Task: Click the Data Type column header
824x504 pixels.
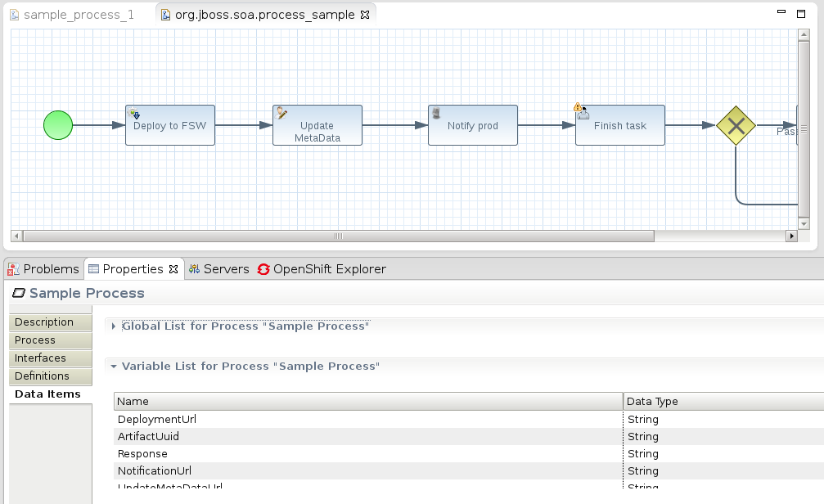Action: click(724, 402)
